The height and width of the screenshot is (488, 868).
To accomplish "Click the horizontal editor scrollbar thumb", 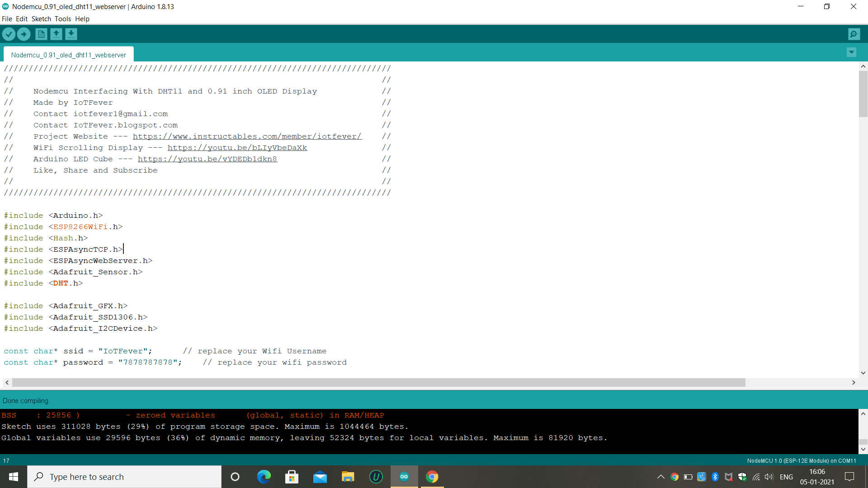I will (378, 383).
